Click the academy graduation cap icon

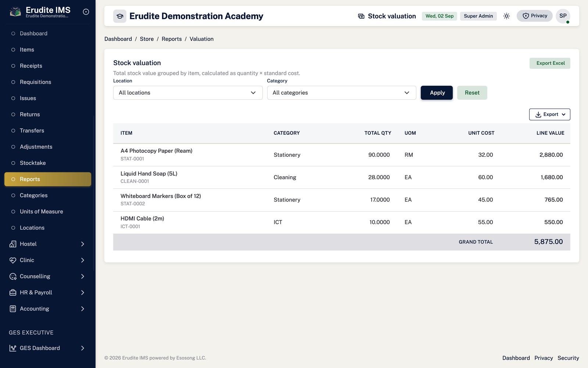click(120, 16)
